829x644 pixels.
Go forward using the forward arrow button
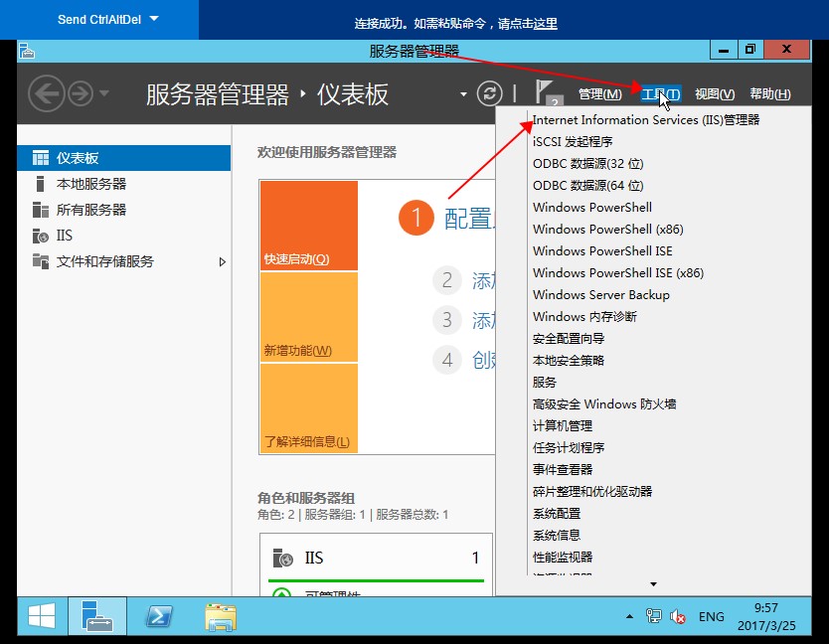81,94
